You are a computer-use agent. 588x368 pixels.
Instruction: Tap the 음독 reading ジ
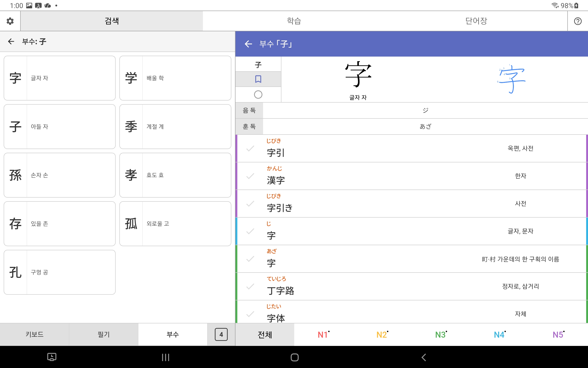(425, 110)
